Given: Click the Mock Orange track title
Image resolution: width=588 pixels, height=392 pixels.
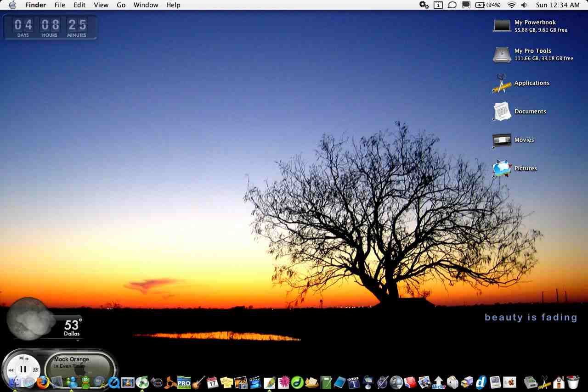Looking at the screenshot, I should pos(72,359).
